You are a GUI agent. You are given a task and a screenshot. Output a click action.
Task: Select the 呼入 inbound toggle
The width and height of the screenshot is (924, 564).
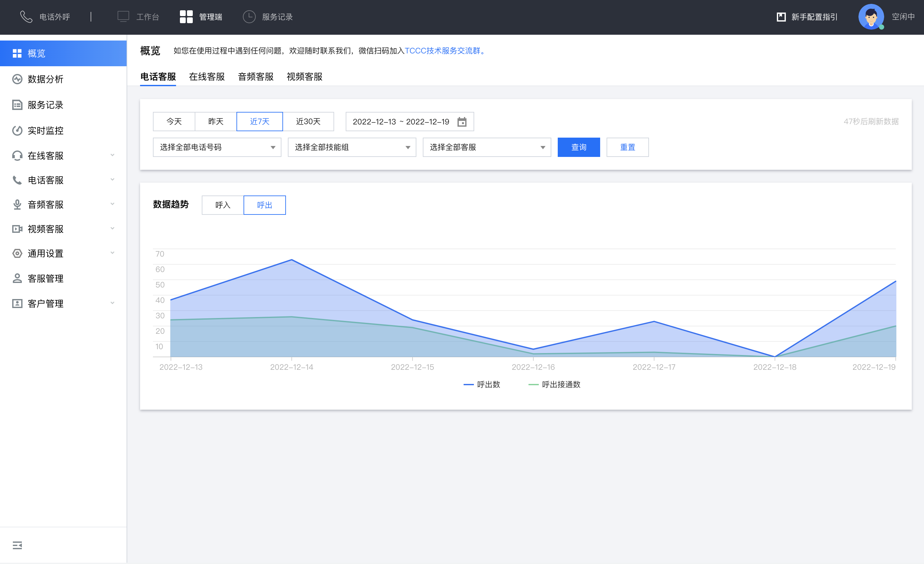click(x=223, y=205)
